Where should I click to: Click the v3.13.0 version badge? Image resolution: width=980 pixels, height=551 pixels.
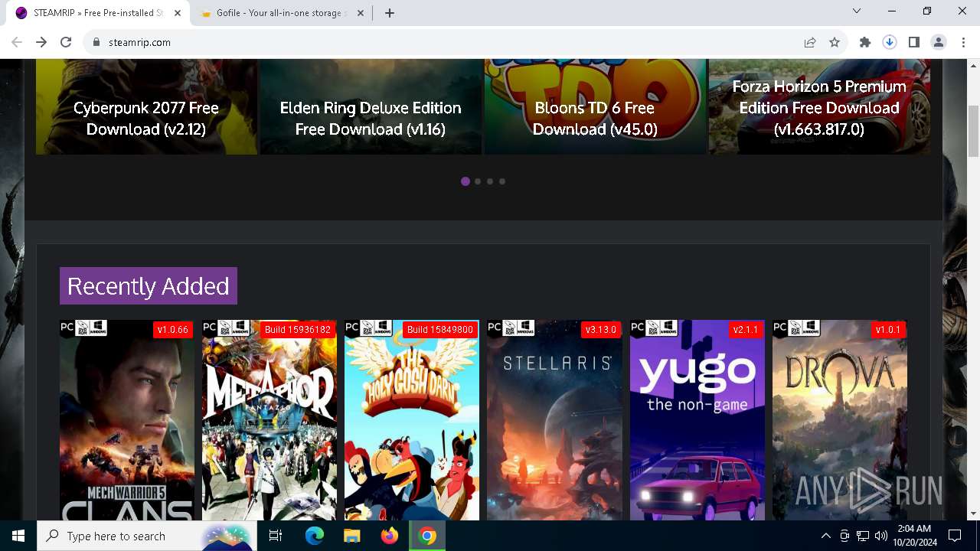pos(601,330)
